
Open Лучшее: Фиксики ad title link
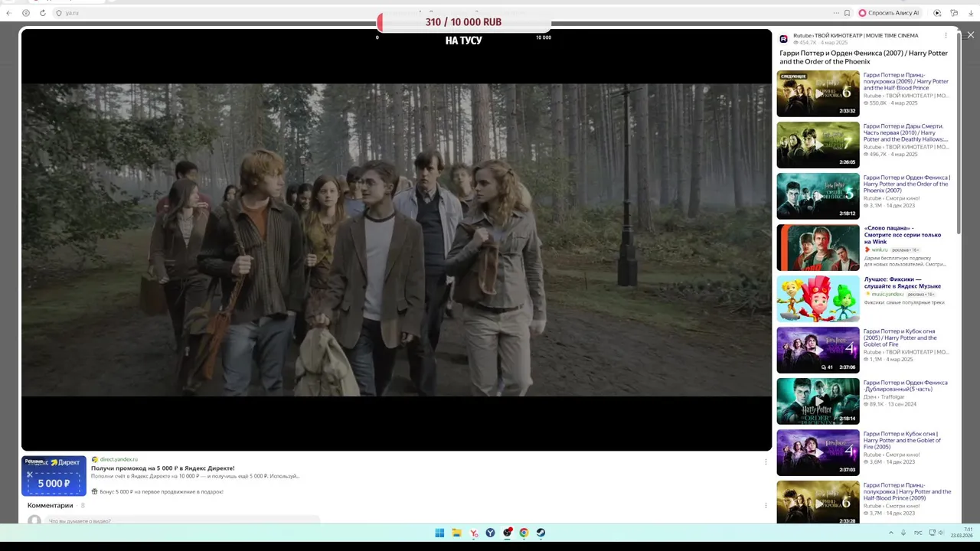point(903,282)
